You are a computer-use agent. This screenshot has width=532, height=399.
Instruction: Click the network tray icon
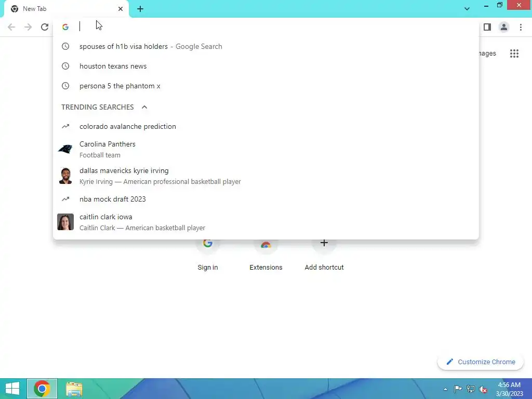coord(471,389)
